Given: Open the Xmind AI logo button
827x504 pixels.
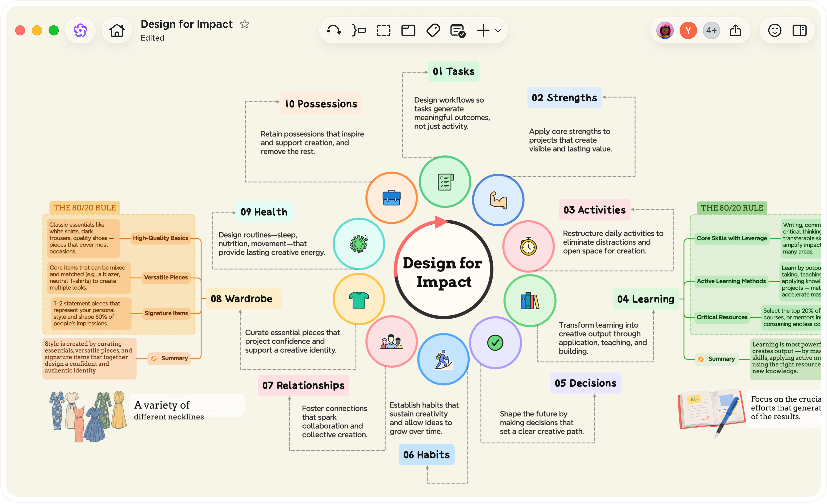Looking at the screenshot, I should 80,30.
